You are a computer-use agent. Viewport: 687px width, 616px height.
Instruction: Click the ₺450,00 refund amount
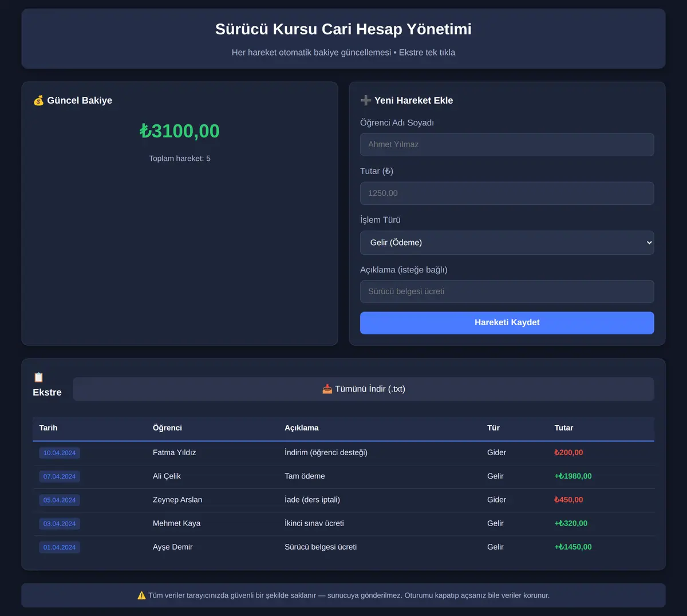pyautogui.click(x=569, y=500)
